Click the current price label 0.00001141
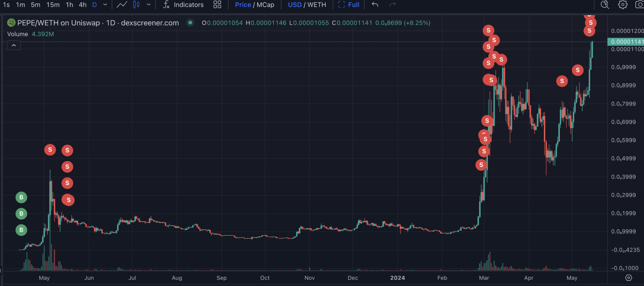The image size is (644, 286). [625, 42]
